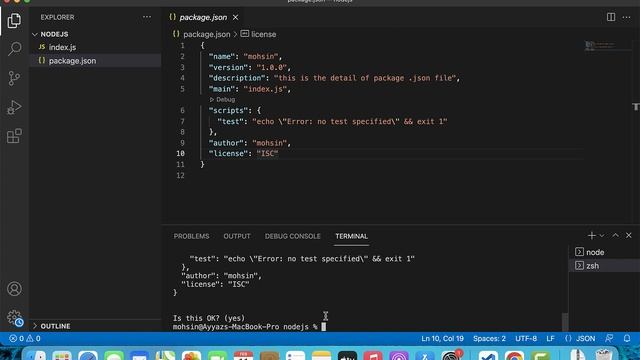
Task: Open the Search view
Action: 14,49
